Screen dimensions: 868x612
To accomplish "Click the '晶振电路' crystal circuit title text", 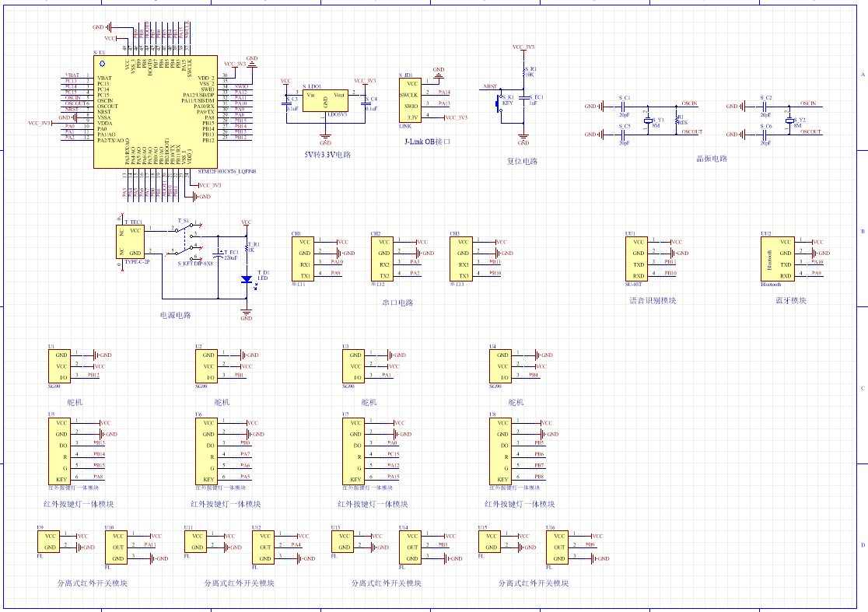I will tap(711, 159).
